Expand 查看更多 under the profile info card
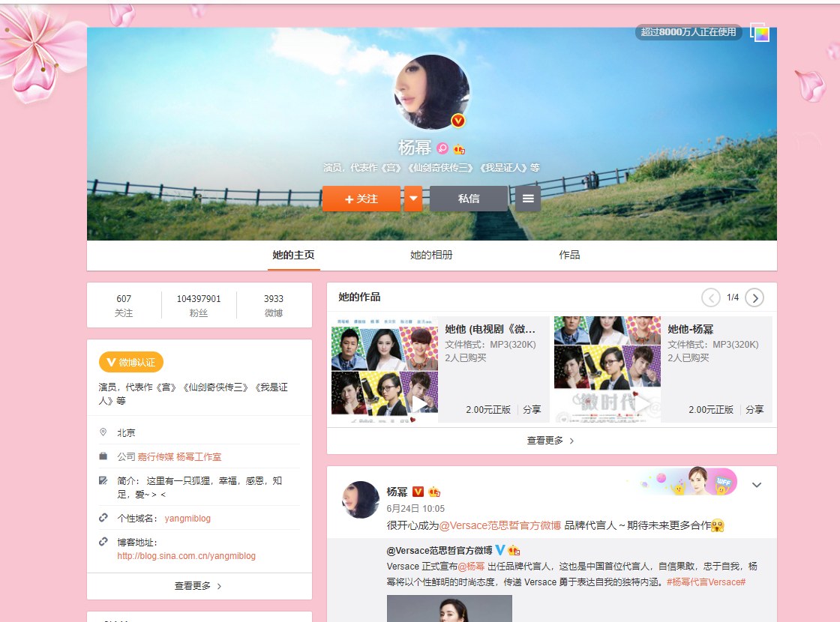Screen dimensions: 840x622 [199, 586]
